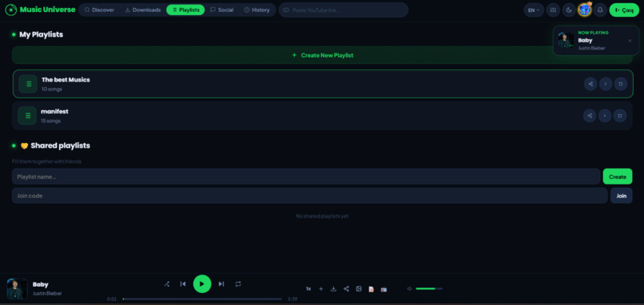
Task: Focus the Paste YouTube link field
Action: tap(344, 10)
